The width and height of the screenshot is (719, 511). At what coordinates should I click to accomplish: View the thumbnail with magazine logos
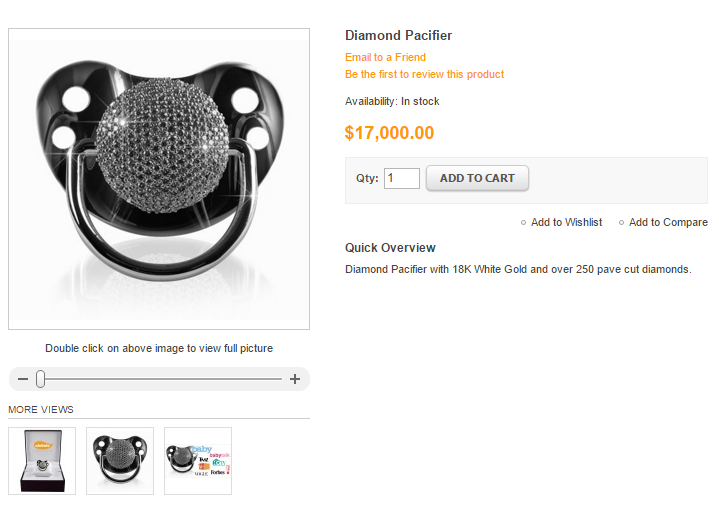198,461
